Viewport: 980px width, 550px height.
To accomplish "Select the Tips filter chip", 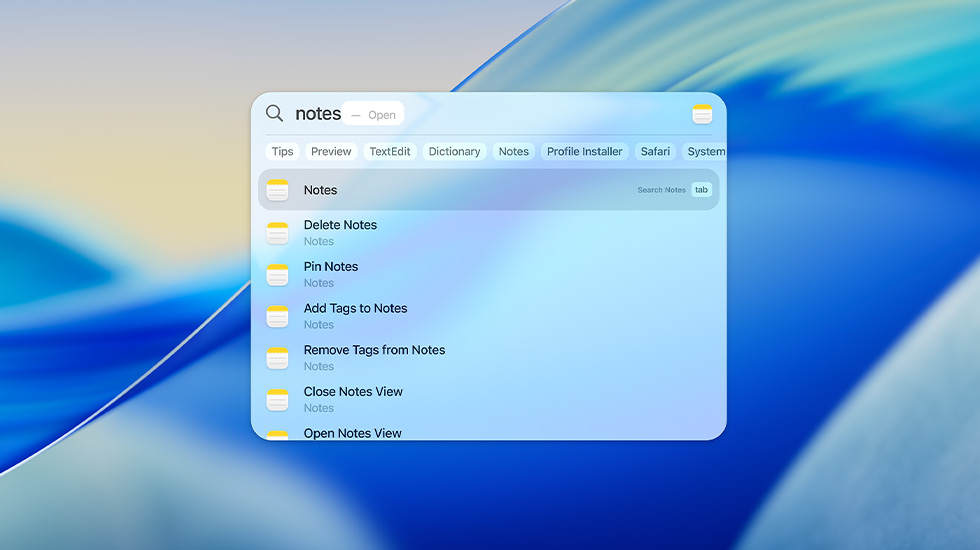I will (x=283, y=152).
